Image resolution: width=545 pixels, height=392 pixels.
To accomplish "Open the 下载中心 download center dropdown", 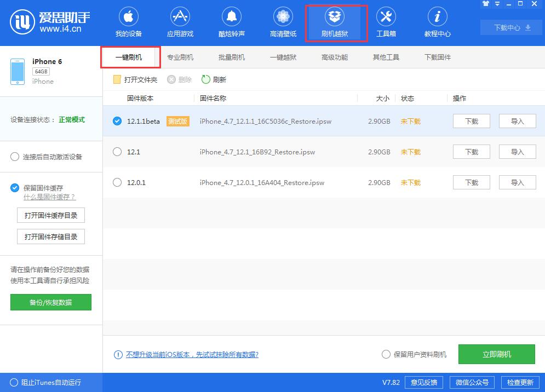I will 510,27.
